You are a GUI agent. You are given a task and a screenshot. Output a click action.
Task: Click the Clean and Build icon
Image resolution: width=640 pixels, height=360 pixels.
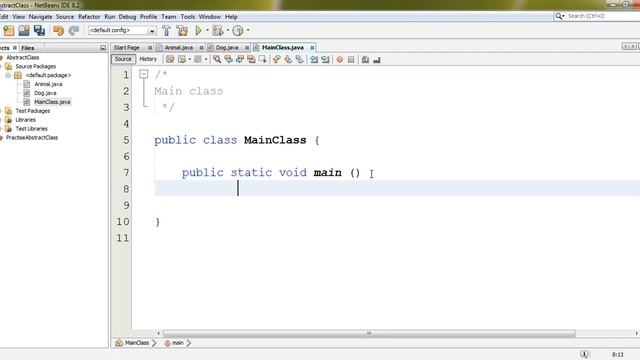click(182, 31)
